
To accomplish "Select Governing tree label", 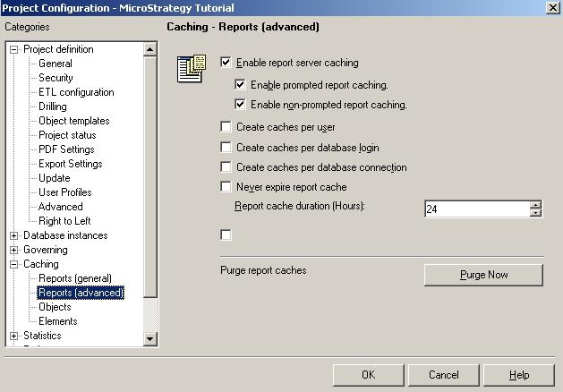I will coord(46,250).
